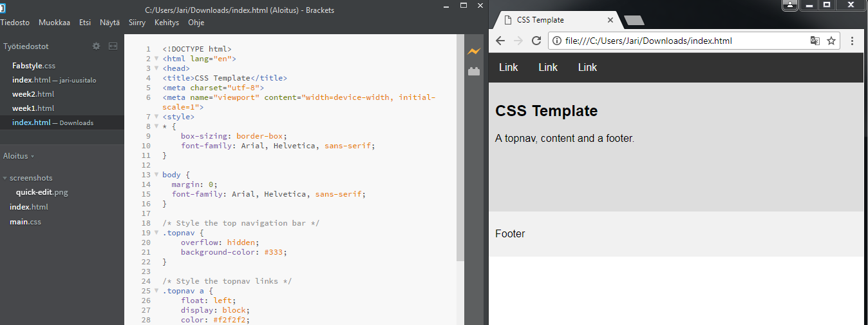Open Fabstyle.css from working files
868x325 pixels.
coord(33,66)
